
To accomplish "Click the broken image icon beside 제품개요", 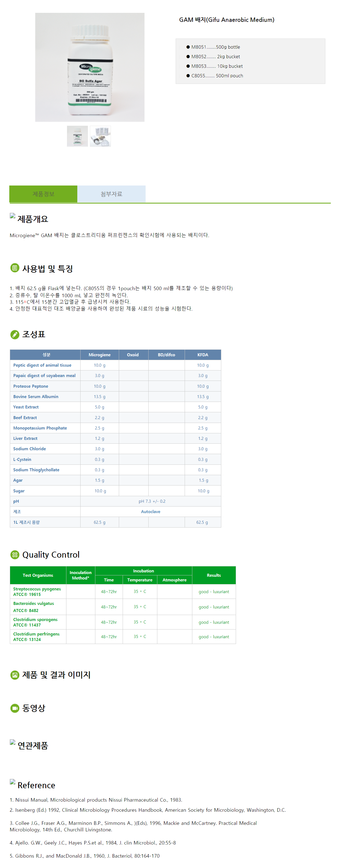I will (x=13, y=216).
